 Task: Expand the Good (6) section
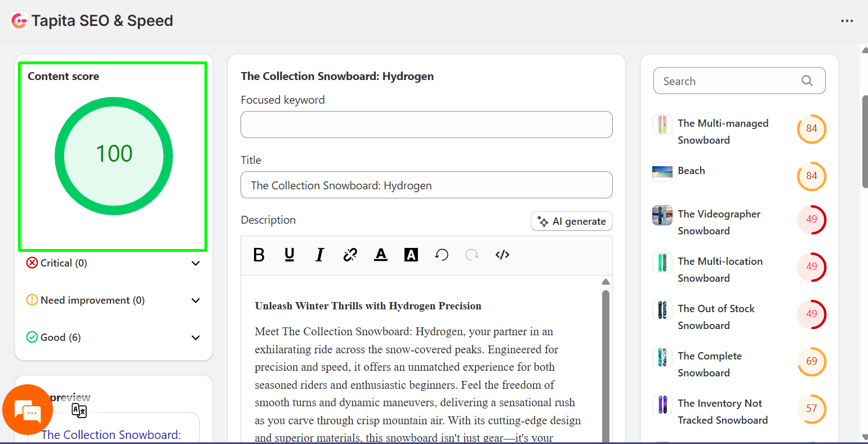click(195, 338)
